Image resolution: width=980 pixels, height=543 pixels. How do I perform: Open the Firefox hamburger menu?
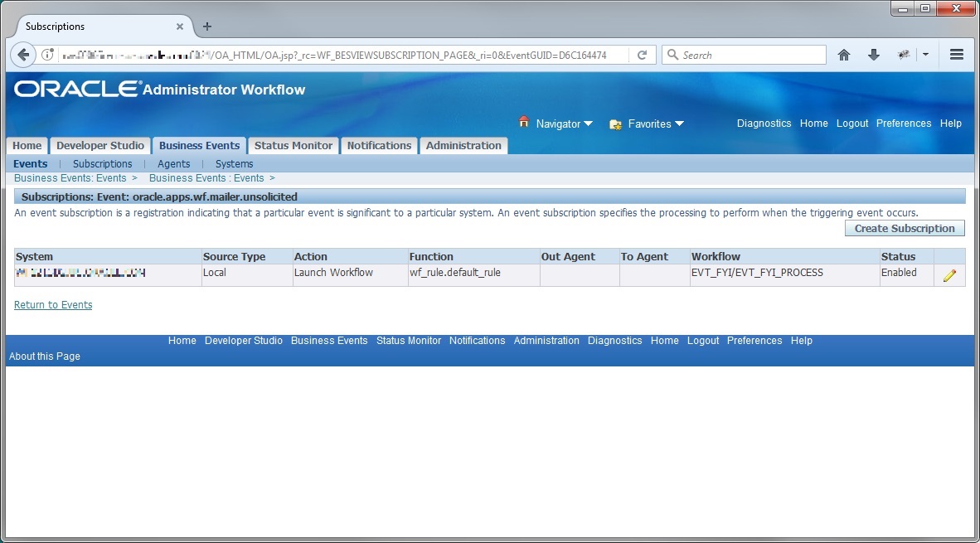(956, 55)
